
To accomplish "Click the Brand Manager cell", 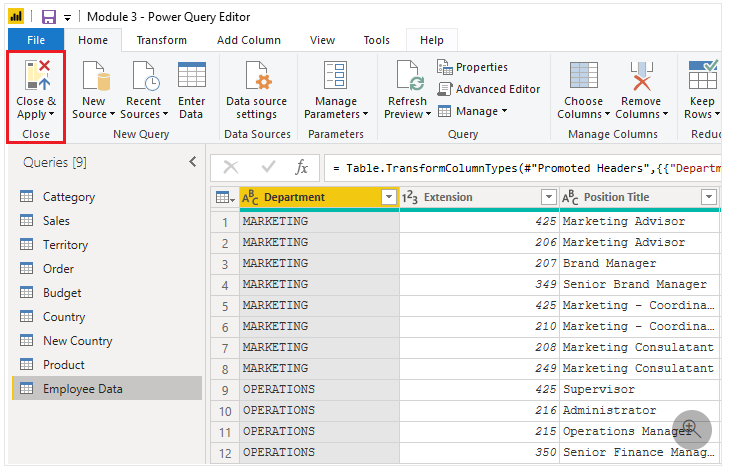I will pyautogui.click(x=641, y=263).
